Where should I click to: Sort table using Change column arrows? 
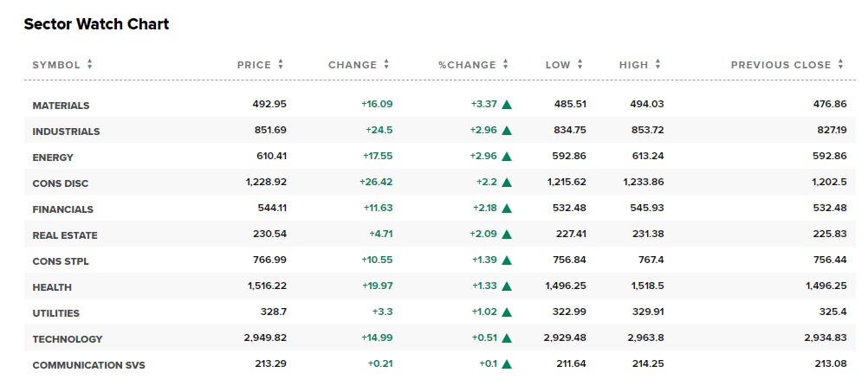pyautogui.click(x=386, y=65)
